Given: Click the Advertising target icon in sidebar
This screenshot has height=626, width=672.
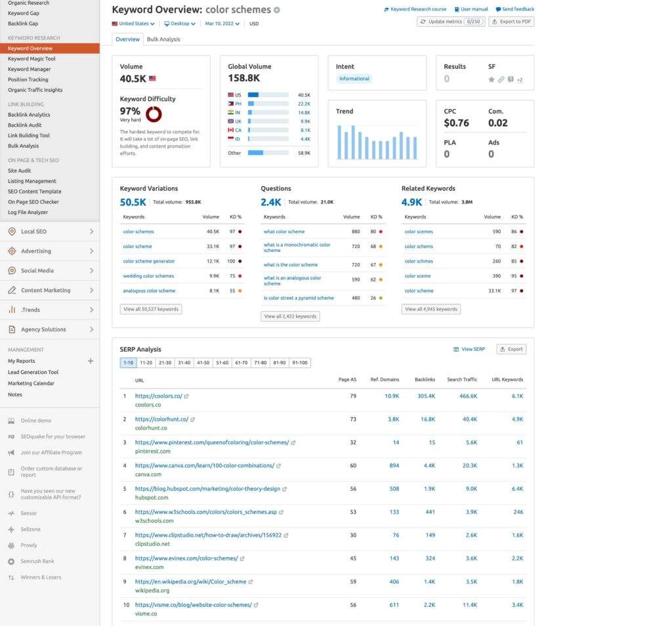Looking at the screenshot, I should (12, 251).
